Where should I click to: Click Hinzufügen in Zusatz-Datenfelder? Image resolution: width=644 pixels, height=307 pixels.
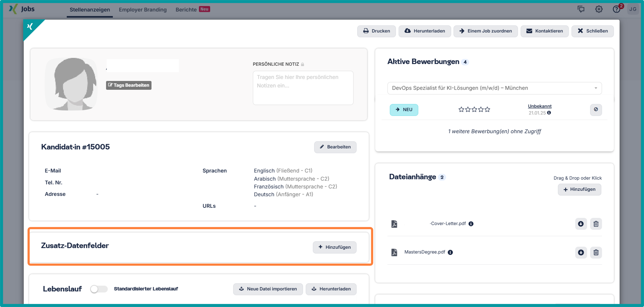[334, 247]
